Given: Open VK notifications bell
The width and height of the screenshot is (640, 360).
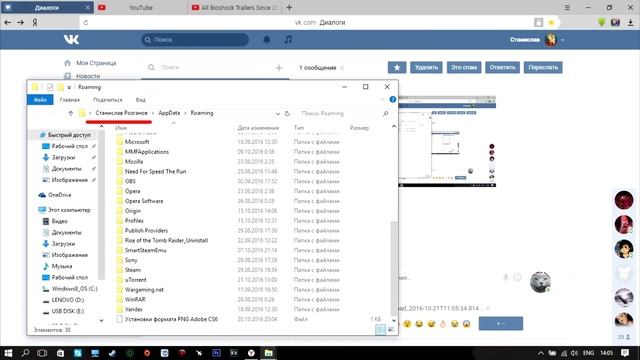Looking at the screenshot, I should 267,40.
